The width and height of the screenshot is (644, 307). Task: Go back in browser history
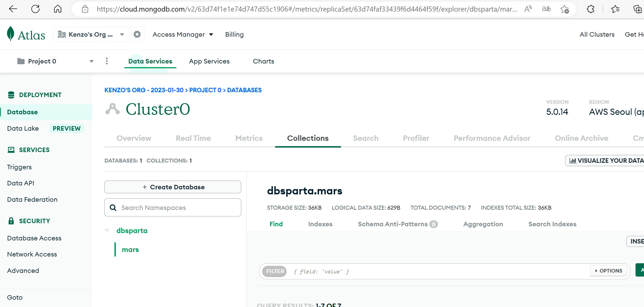pyautogui.click(x=13, y=9)
